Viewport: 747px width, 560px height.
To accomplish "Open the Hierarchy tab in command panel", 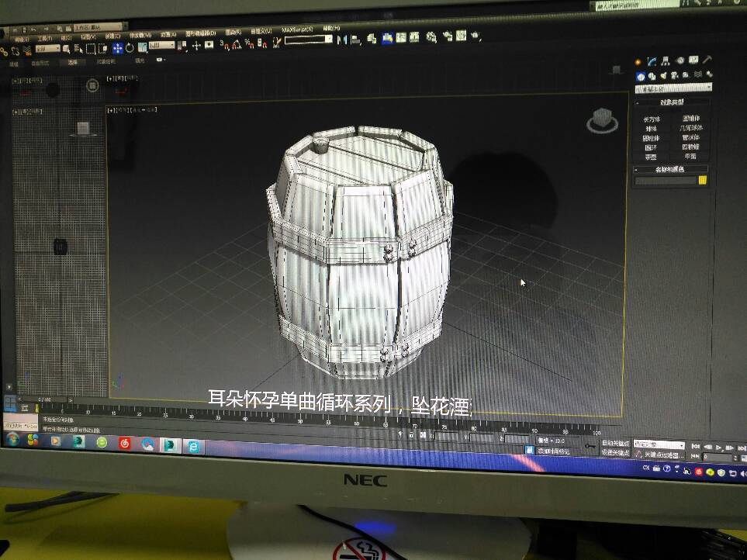I will tap(666, 61).
